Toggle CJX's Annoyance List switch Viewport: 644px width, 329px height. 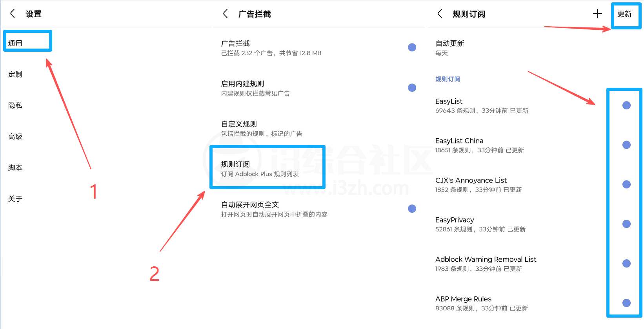(626, 184)
